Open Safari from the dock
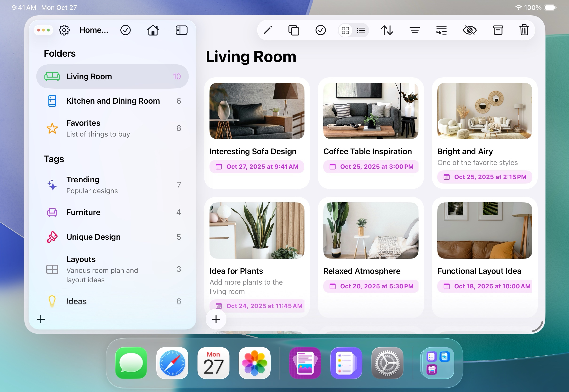 coord(172,363)
